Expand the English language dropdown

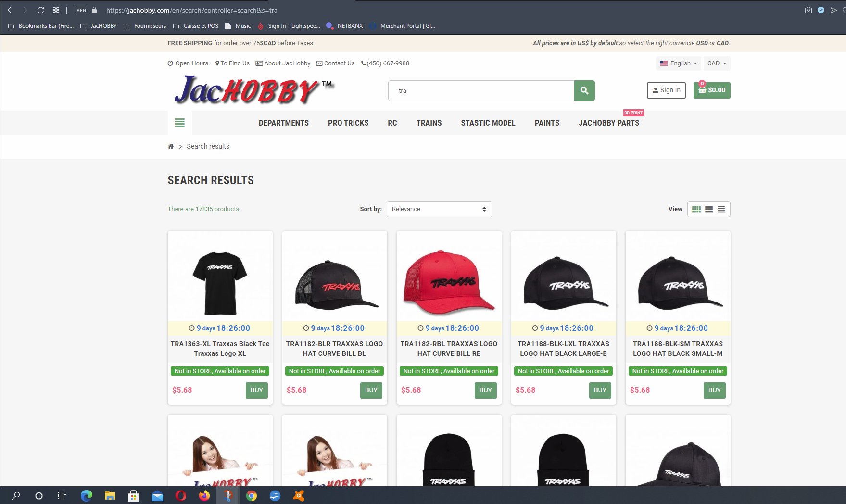click(678, 63)
